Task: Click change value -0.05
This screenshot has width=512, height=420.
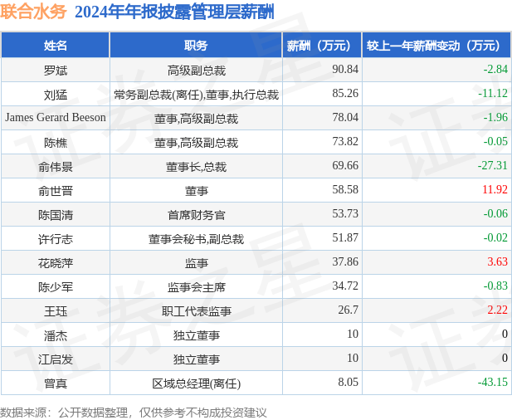Action: point(495,141)
